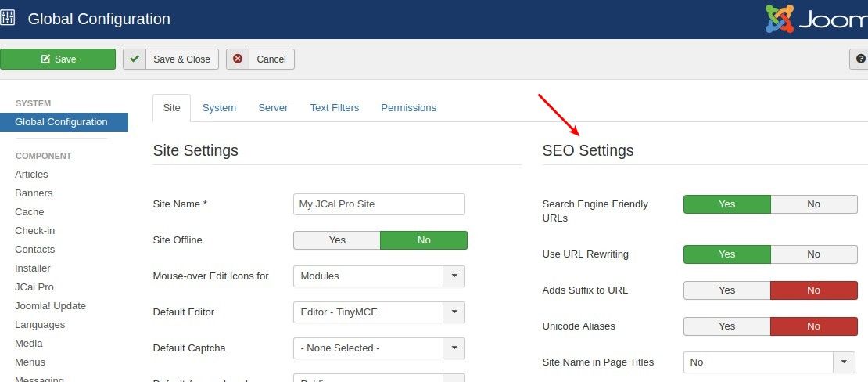Screen dimensions: 868x382
Task: Click the green checkmark on Save & Close
Action: pyautogui.click(x=135, y=59)
